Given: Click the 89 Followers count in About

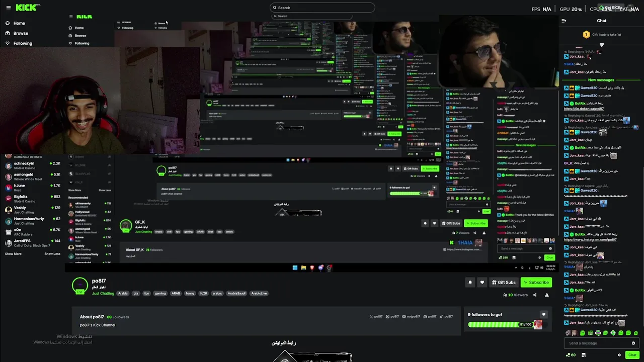Looking at the screenshot, I should click(118, 317).
